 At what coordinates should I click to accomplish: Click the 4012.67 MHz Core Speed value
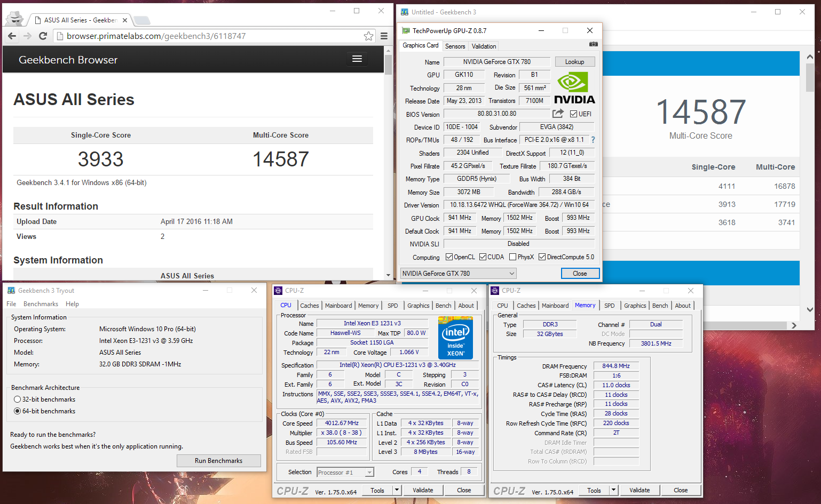pos(342,423)
